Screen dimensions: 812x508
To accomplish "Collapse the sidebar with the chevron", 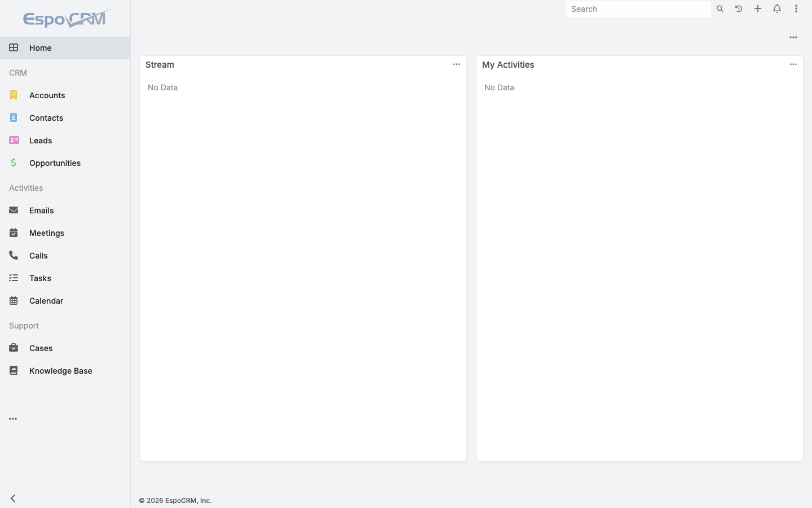I will click(x=13, y=498).
